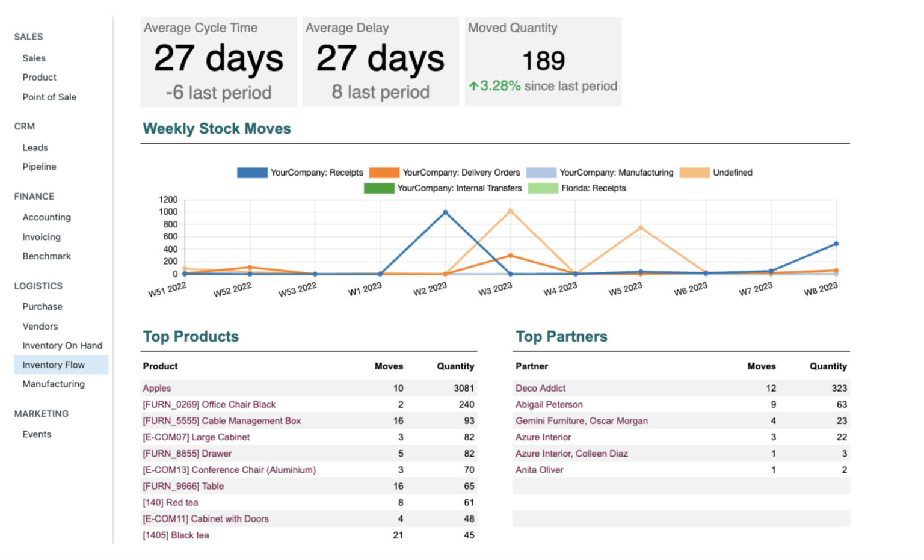Screen dimensions: 924x560
Task: Toggle the Undefined series legend swatch
Action: coord(694,173)
